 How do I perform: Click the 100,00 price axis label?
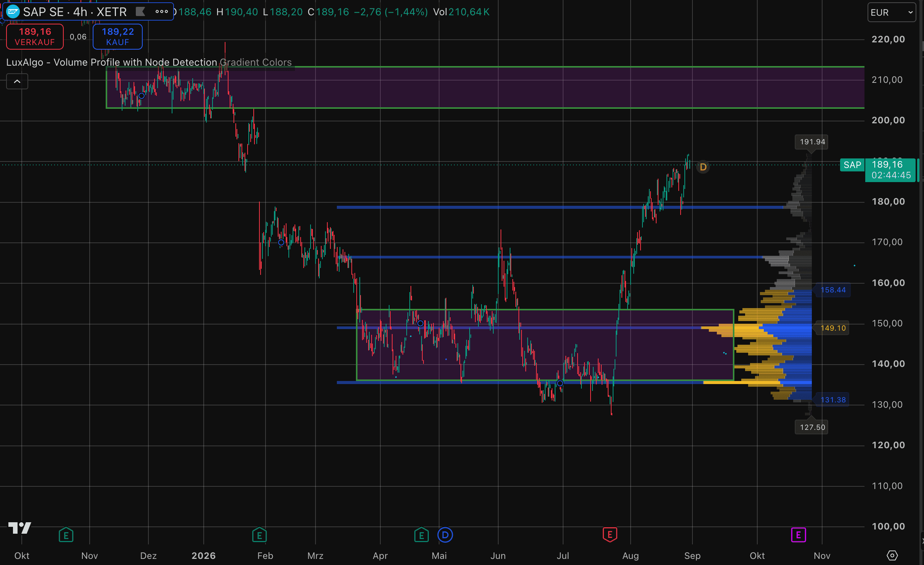tap(888, 526)
